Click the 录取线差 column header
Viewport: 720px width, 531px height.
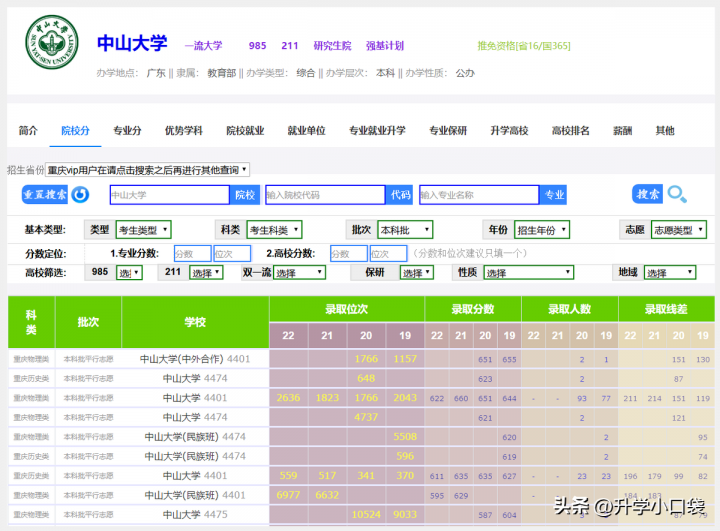(666, 309)
